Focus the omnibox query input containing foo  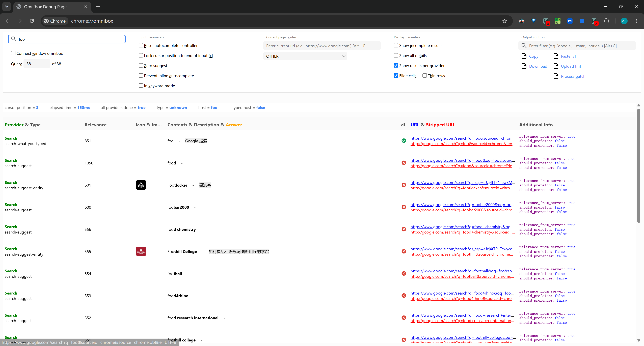67,39
